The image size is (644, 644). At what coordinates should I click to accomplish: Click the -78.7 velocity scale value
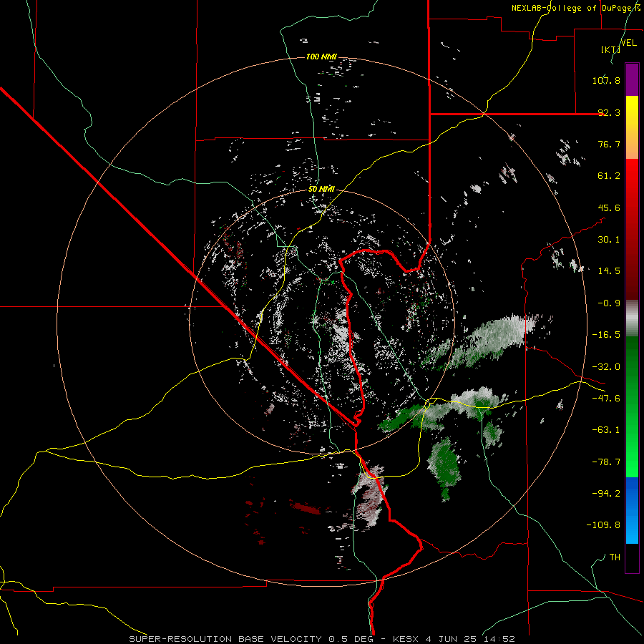click(606, 462)
